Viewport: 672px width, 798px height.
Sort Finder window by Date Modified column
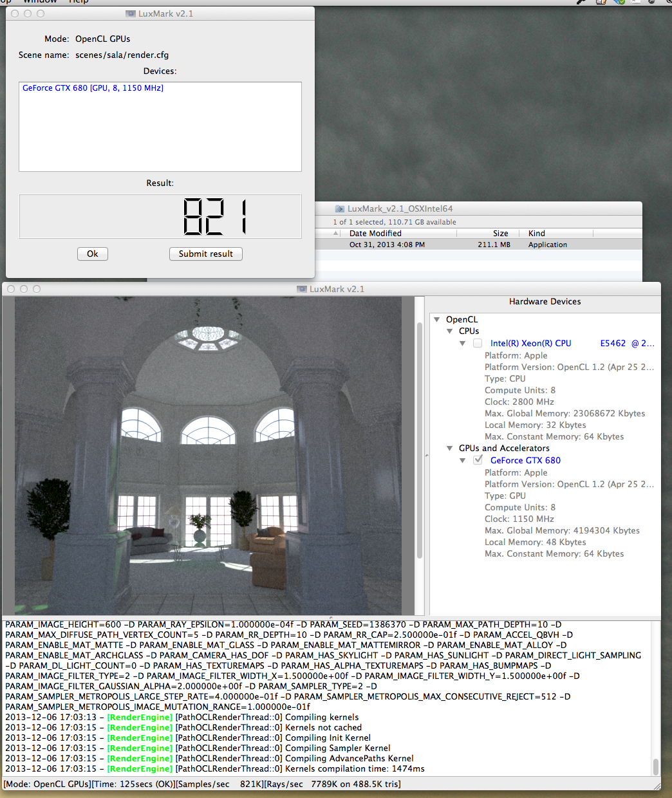click(x=375, y=234)
